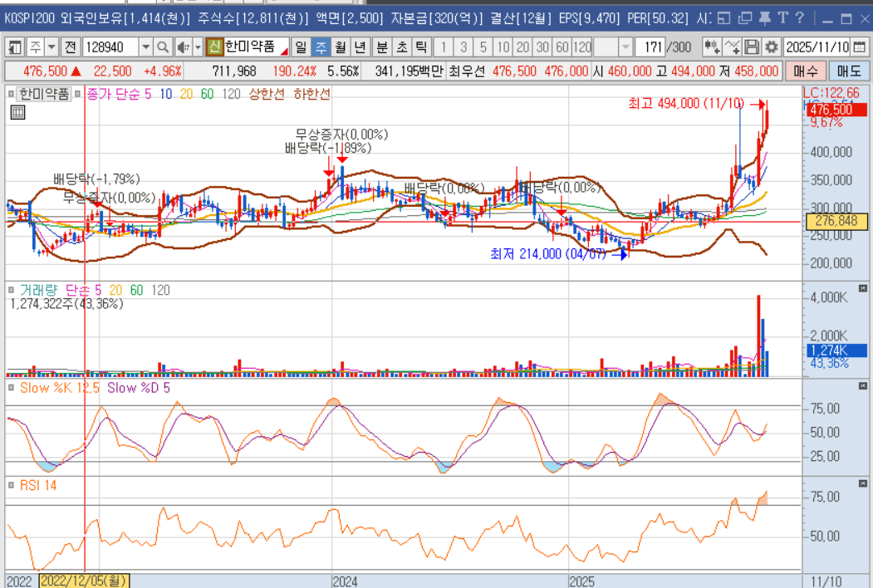873x588 pixels.
Task: Click the add indicator line icon
Action: click(732, 47)
